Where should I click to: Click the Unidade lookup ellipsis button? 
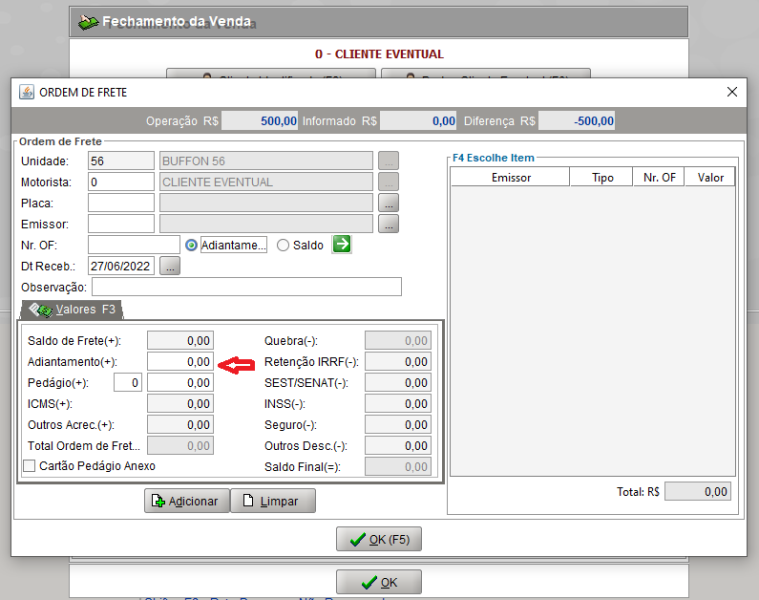[x=388, y=161]
